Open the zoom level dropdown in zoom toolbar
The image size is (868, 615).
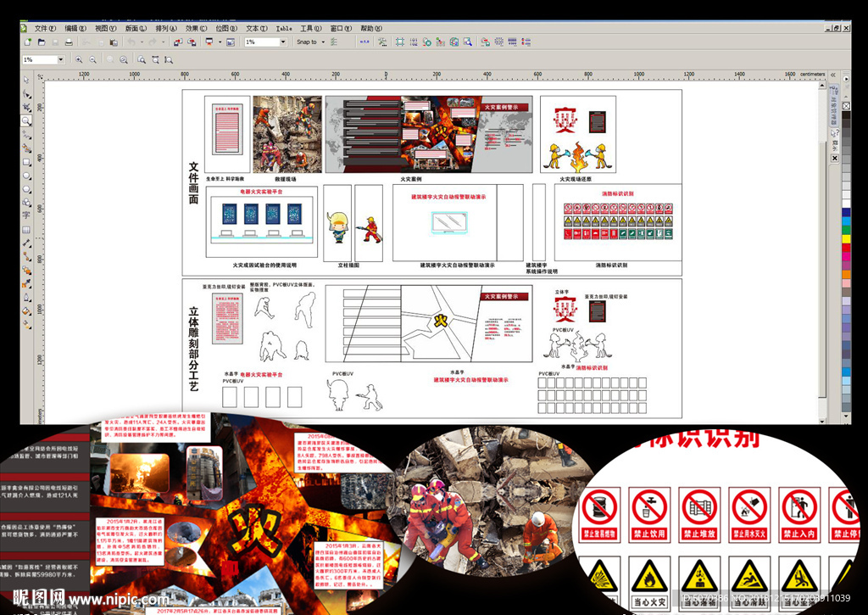(x=61, y=60)
